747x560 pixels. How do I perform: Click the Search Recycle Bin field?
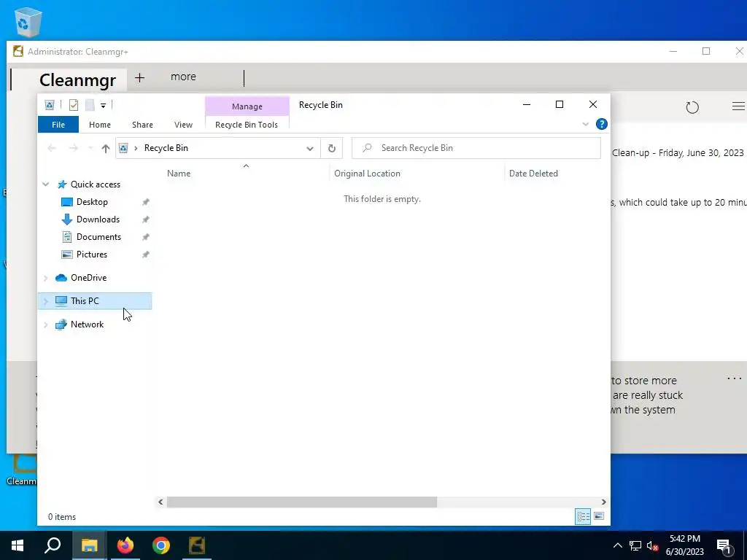(476, 148)
